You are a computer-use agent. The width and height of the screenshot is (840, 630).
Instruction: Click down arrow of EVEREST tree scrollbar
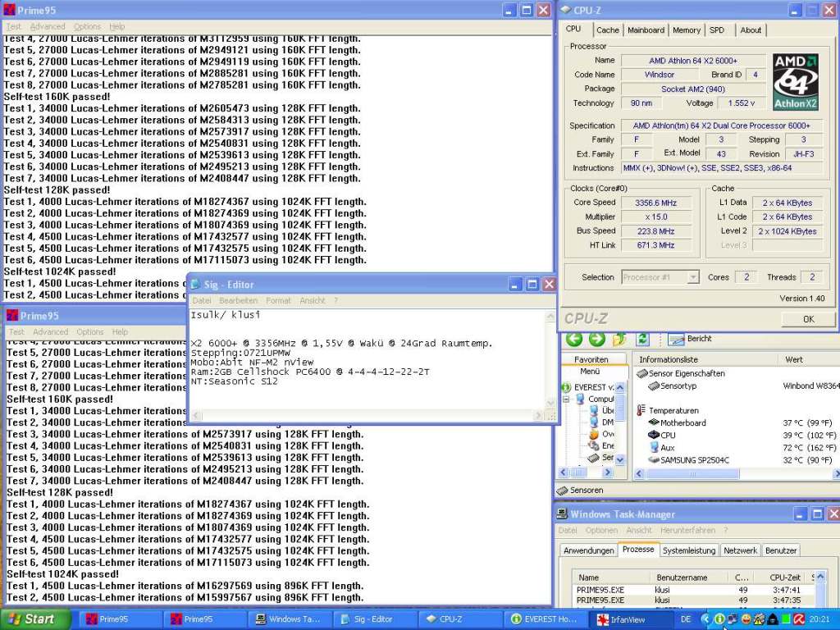(x=620, y=459)
